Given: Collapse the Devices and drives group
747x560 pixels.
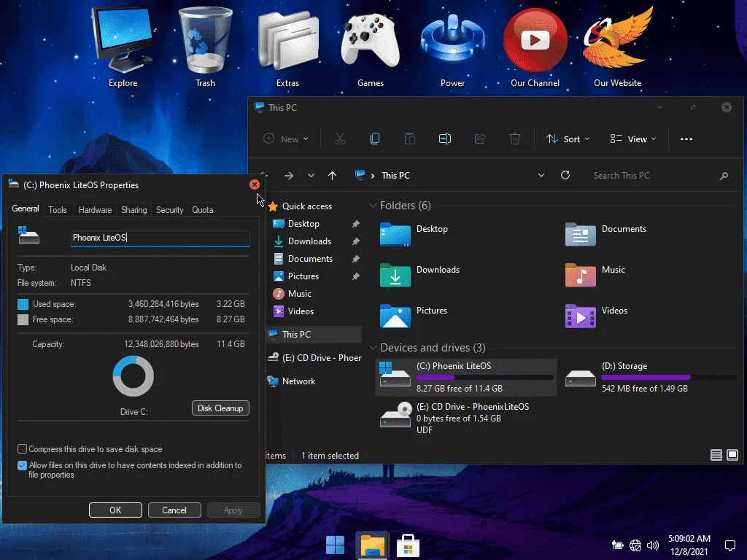Looking at the screenshot, I should (373, 348).
